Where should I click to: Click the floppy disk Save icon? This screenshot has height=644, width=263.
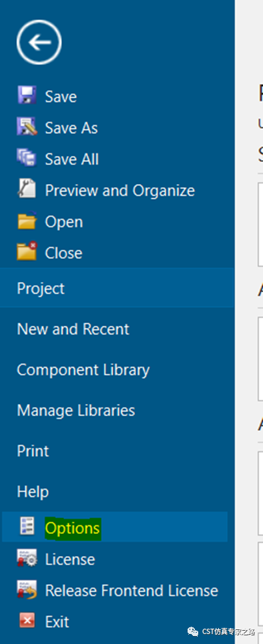(27, 96)
